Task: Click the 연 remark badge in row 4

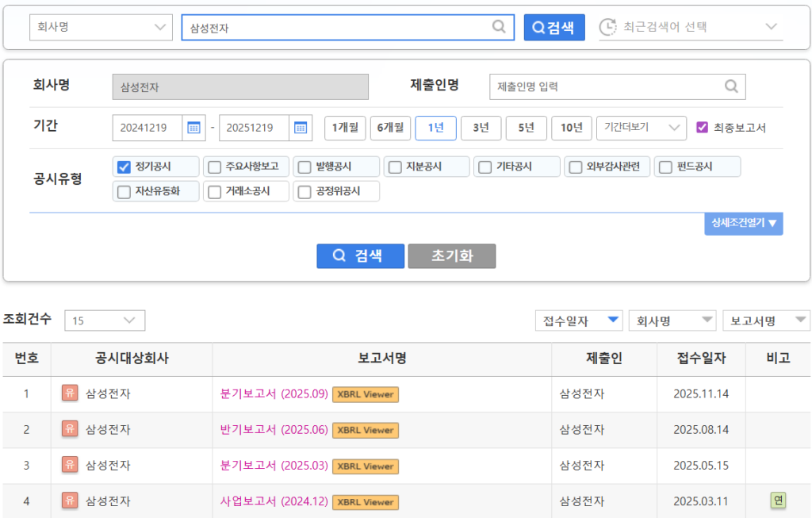Action: point(778,501)
